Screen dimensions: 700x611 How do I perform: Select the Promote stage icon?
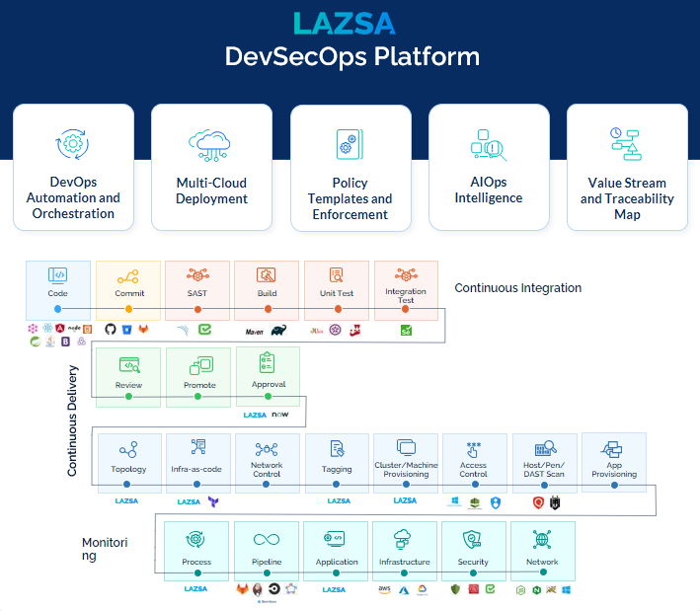[x=201, y=365]
